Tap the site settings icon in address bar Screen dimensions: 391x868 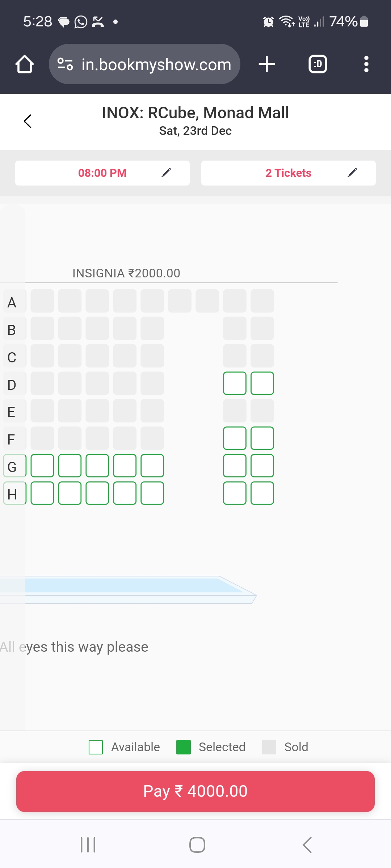point(65,64)
